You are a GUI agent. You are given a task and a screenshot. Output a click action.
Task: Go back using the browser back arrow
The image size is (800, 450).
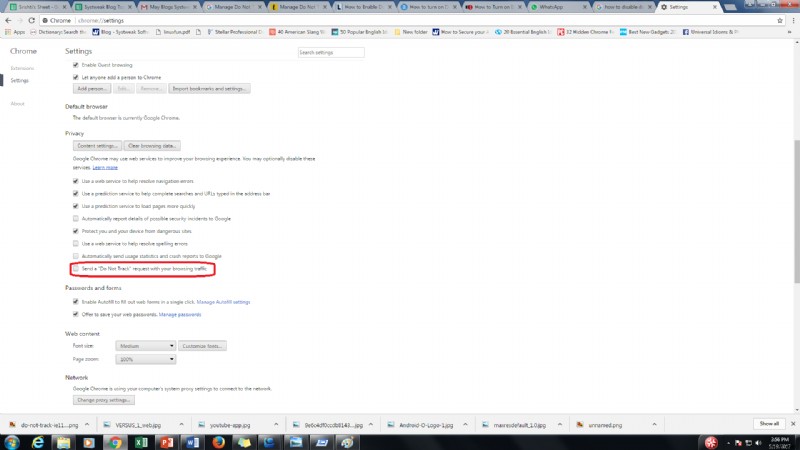pos(8,20)
